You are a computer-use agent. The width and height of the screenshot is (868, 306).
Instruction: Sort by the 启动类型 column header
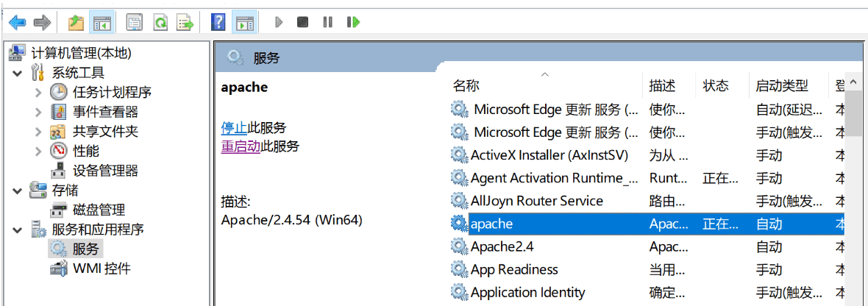(782, 86)
